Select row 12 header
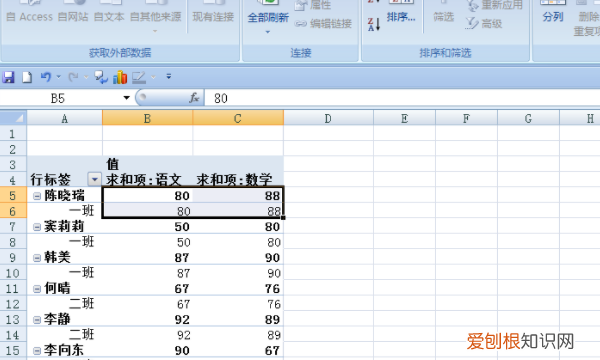Screen dimensions: 600x360 [13, 304]
